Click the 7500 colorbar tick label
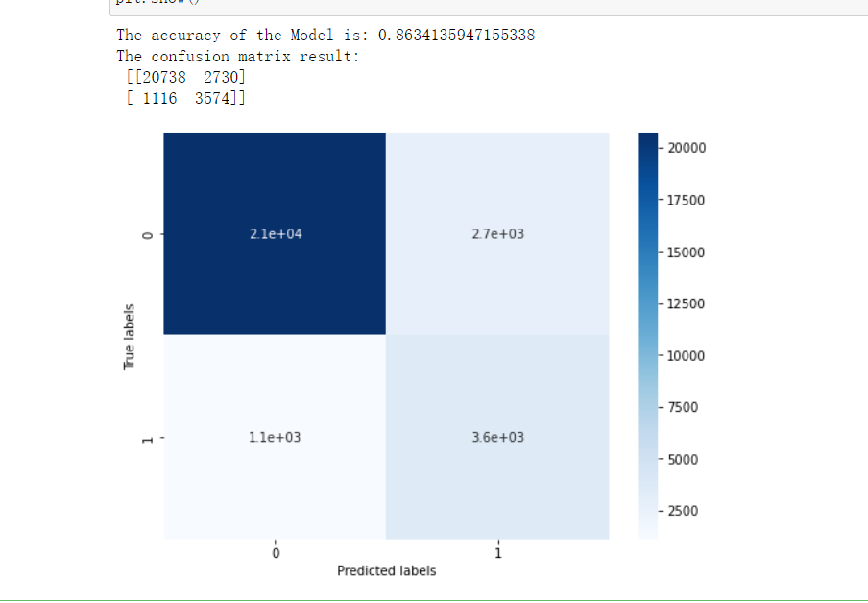The image size is (868, 603). click(x=684, y=407)
